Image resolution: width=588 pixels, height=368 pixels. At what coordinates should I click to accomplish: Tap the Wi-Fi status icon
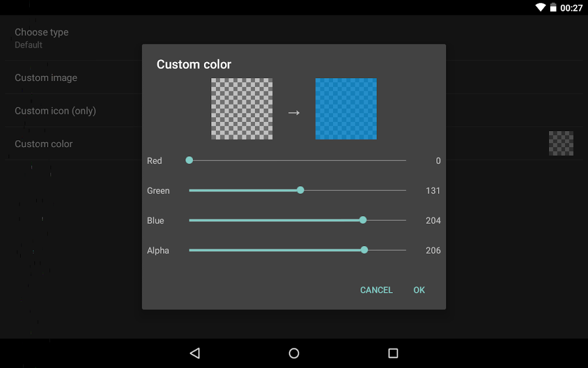point(540,7)
